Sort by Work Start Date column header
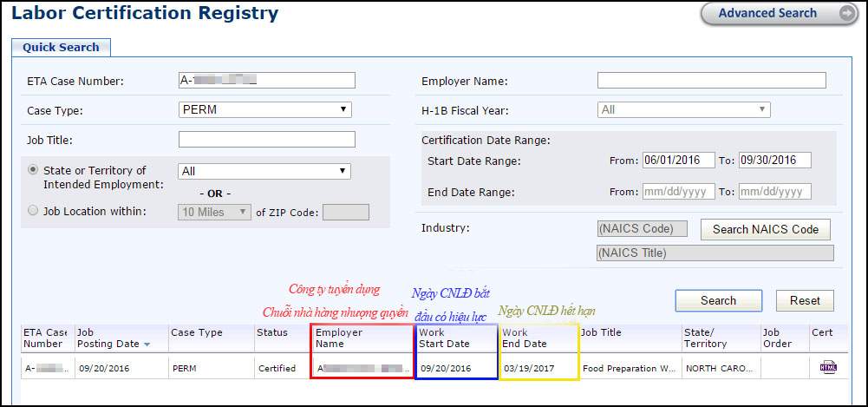Viewport: 868px width, 407px height. point(444,338)
